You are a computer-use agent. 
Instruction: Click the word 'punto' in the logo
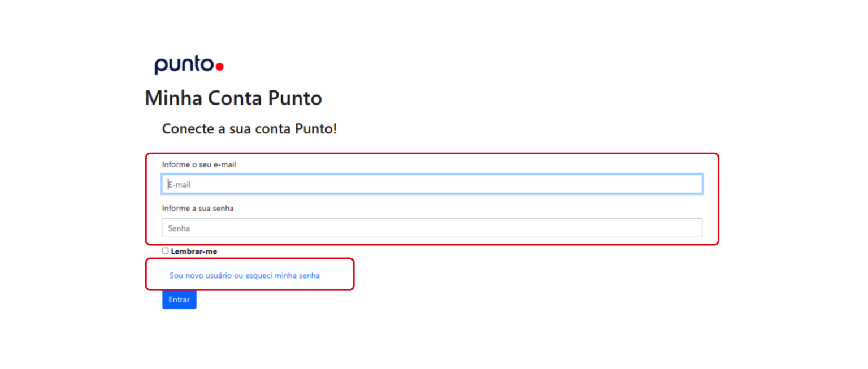(184, 66)
